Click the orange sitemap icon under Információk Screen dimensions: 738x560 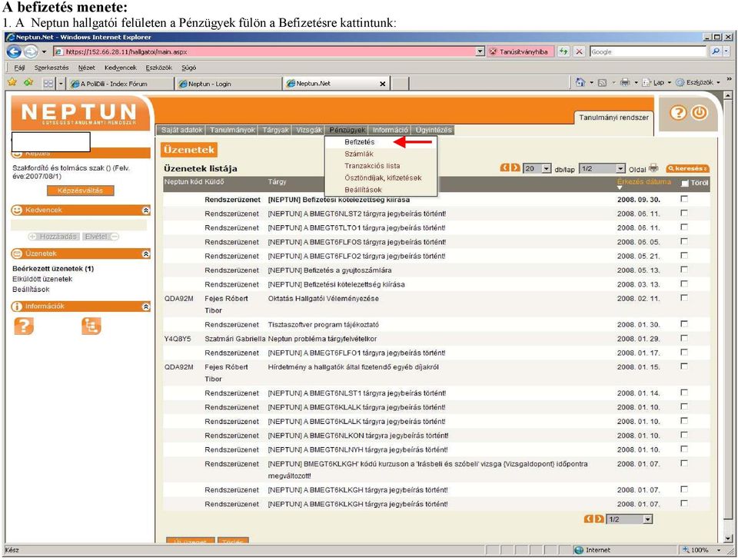pyautogui.click(x=91, y=326)
